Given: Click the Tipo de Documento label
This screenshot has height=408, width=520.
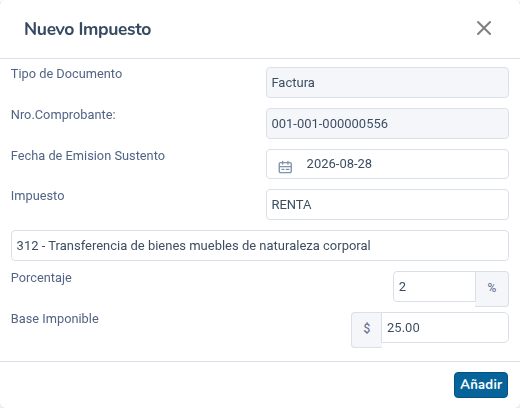Looking at the screenshot, I should tap(67, 74).
